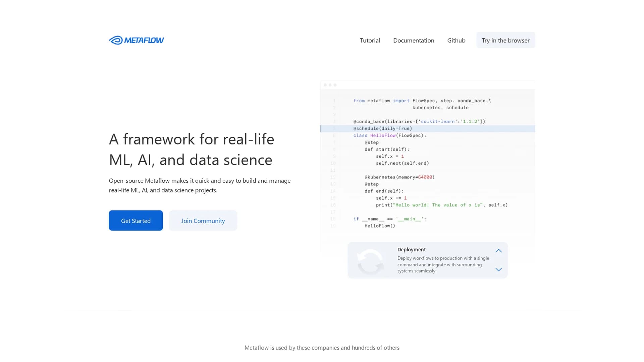Click the Join Community button
The width and height of the screenshot is (644, 362).
point(203,221)
